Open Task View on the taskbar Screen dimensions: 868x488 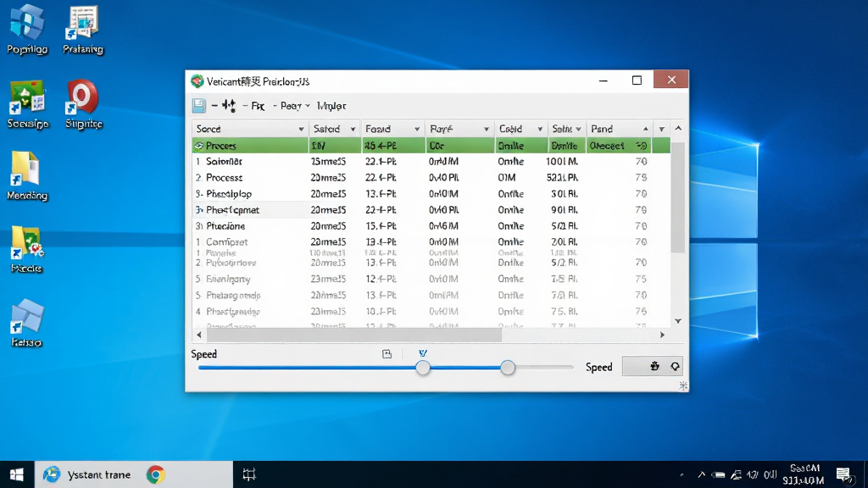249,474
